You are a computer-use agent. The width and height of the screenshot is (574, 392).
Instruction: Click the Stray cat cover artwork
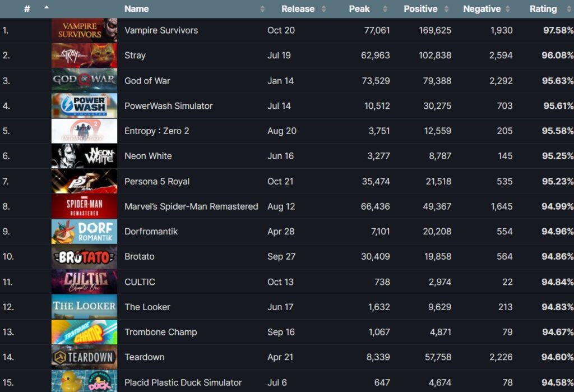point(84,56)
